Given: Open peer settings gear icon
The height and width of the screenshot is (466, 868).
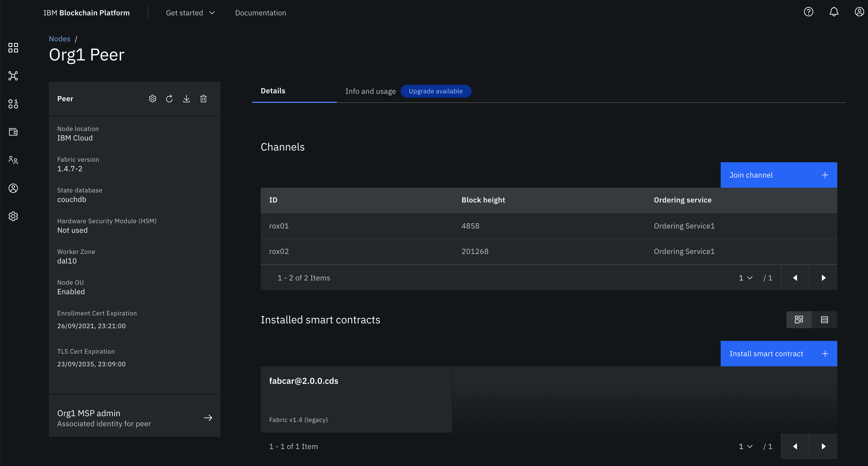Looking at the screenshot, I should coord(153,99).
